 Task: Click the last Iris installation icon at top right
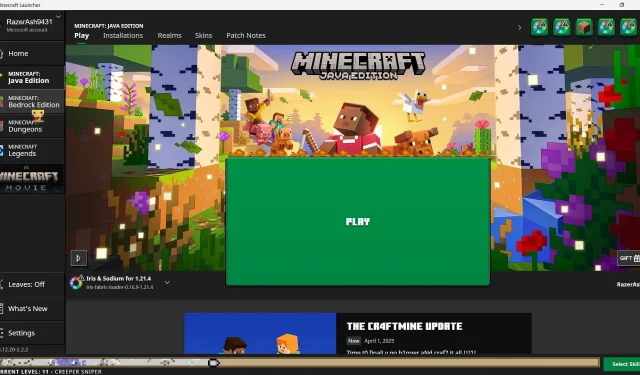(x=629, y=27)
